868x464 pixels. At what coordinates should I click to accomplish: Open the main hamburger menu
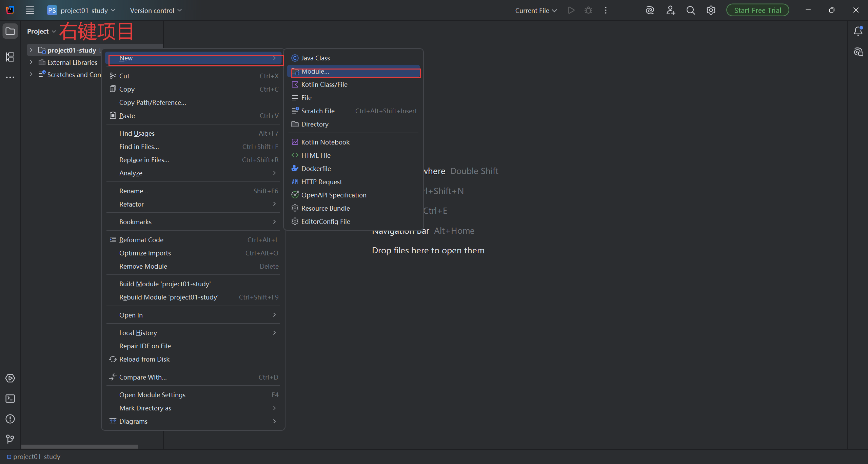tap(30, 11)
